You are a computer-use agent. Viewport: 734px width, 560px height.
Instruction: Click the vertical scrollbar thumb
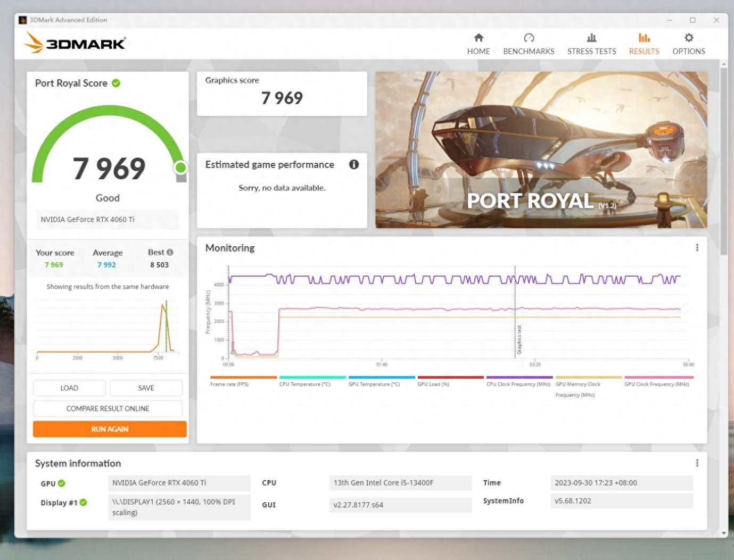point(723,161)
